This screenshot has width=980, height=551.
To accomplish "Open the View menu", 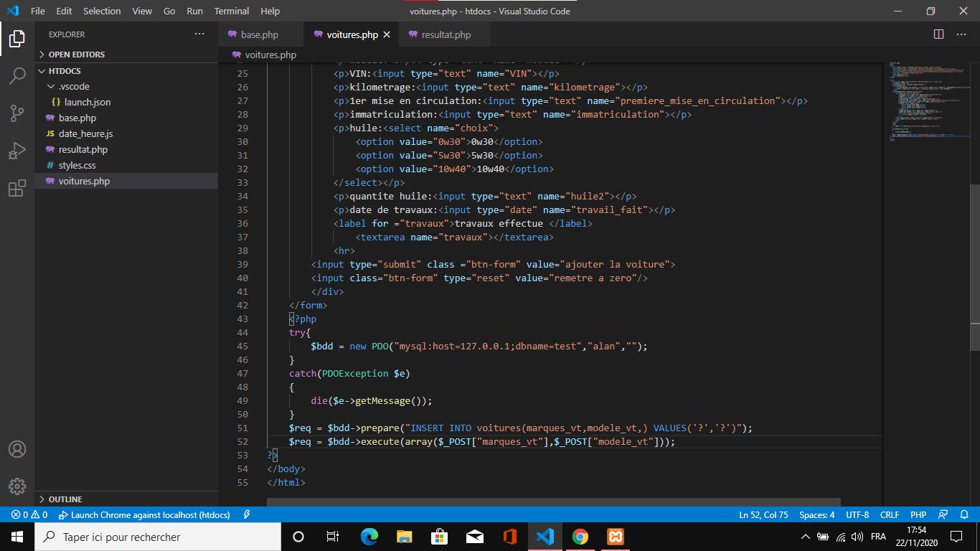I will coord(142,11).
